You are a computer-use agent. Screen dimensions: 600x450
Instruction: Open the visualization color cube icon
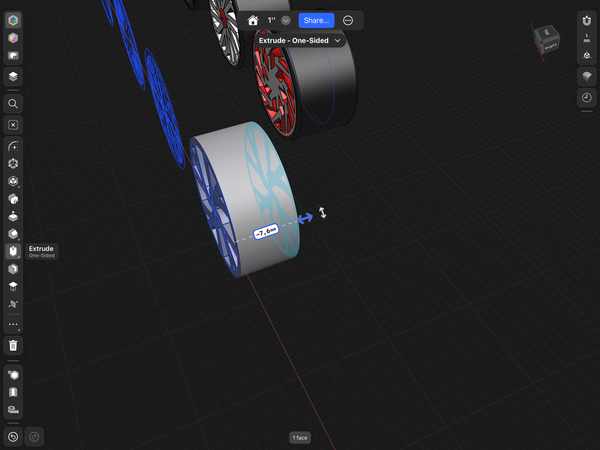coord(13,38)
